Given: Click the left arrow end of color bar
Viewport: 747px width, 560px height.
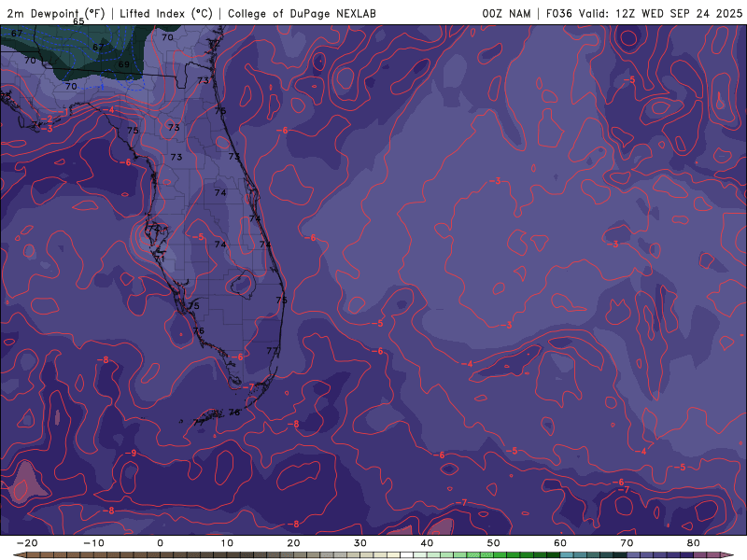Looking at the screenshot, I should tap(20, 555).
